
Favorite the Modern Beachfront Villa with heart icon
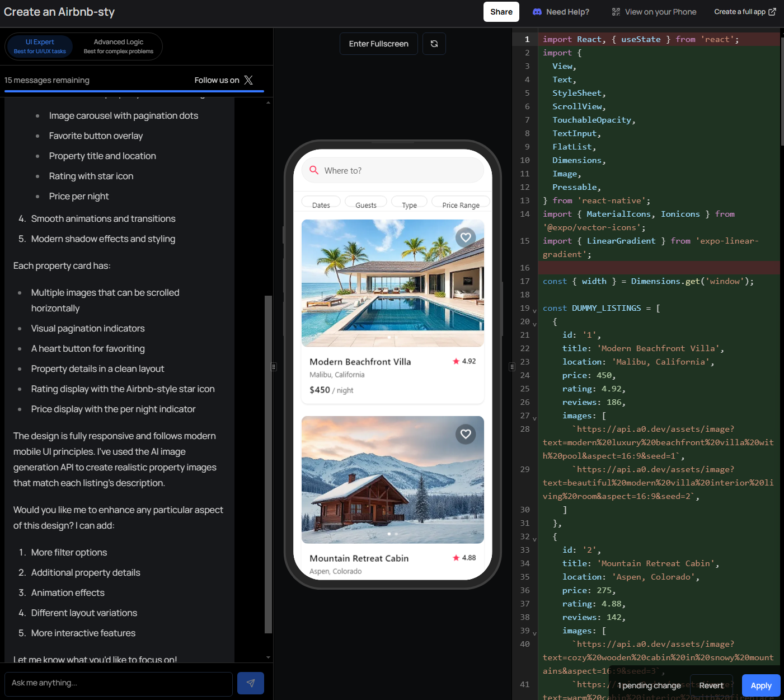466,237
